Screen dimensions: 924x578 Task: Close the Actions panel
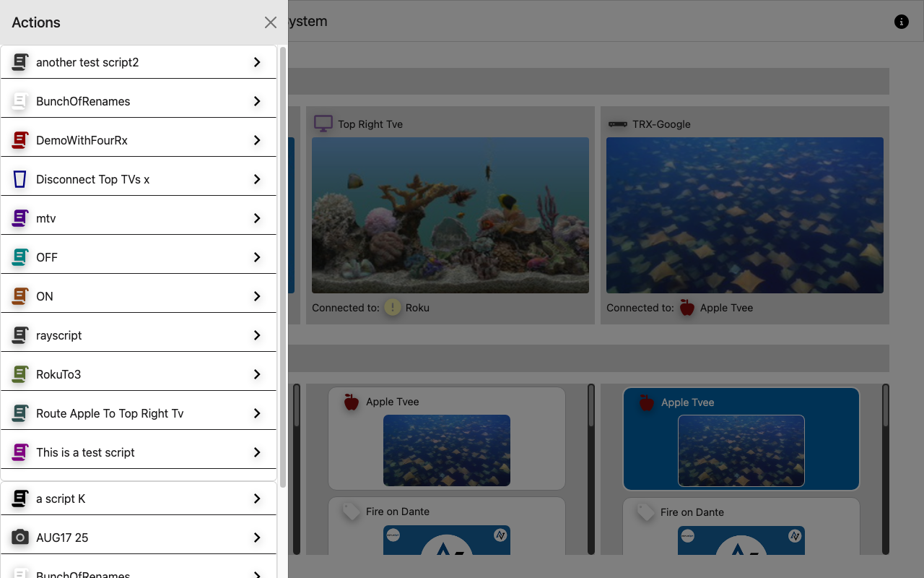[x=271, y=22]
